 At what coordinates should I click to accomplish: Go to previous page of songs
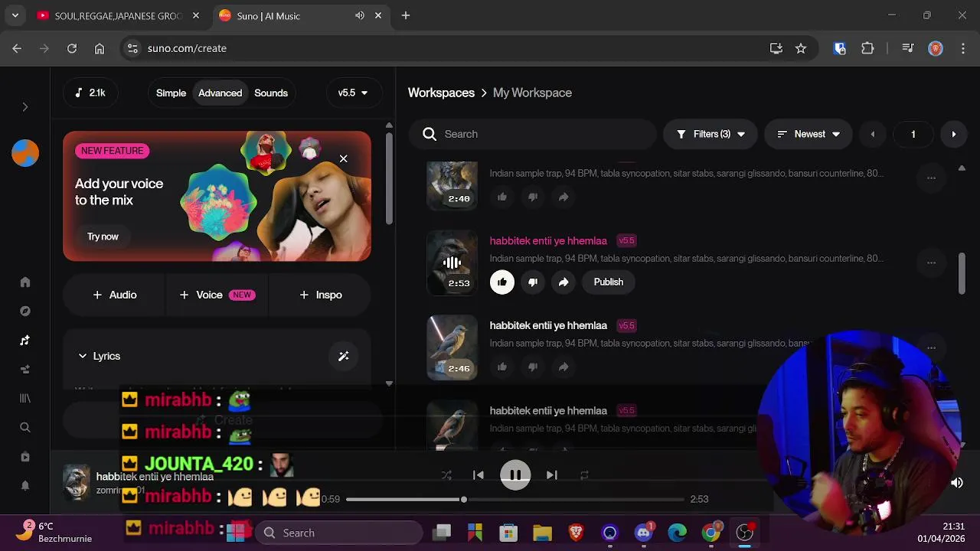[872, 134]
